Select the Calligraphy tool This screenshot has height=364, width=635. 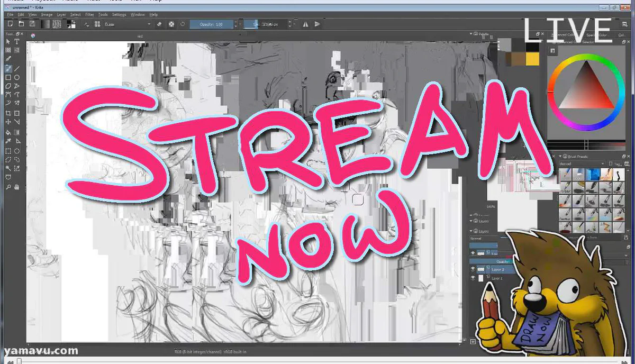8,59
